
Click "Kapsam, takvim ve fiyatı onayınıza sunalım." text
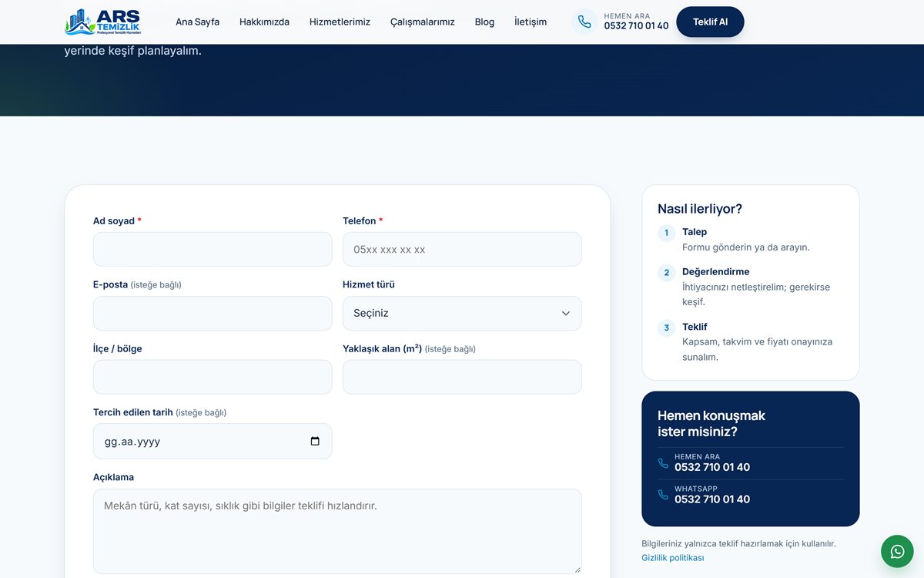758,349
